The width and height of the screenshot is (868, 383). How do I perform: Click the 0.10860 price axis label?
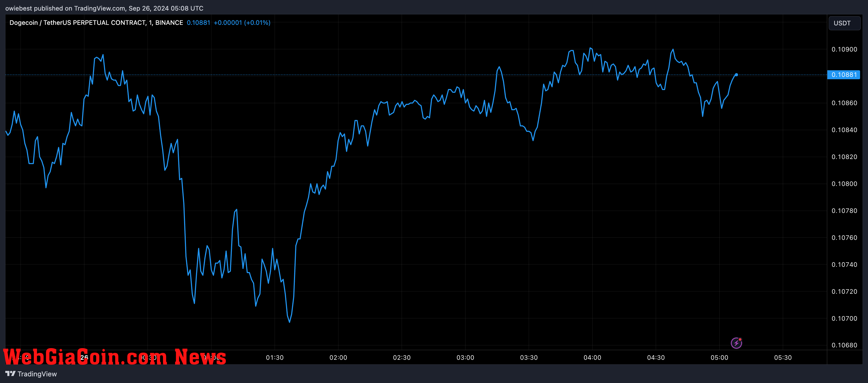pos(844,103)
